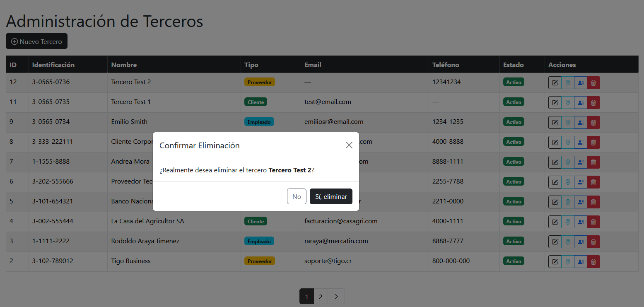Advance to next page with chevron arrow
This screenshot has height=307, width=644.
(x=336, y=297)
